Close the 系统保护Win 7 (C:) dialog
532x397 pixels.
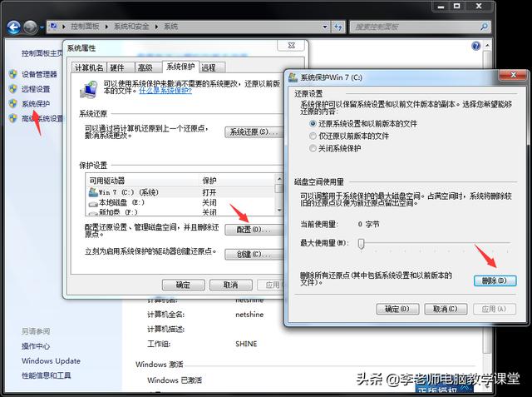point(514,75)
